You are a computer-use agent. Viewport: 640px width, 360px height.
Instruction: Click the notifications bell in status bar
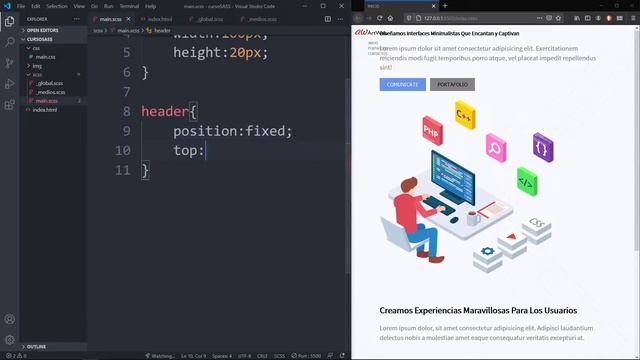342,356
